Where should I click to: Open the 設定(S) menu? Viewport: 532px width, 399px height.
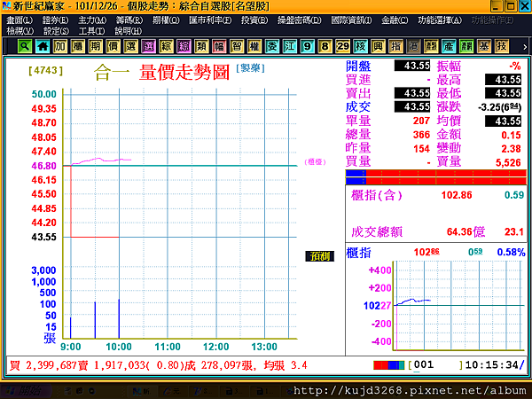56,31
